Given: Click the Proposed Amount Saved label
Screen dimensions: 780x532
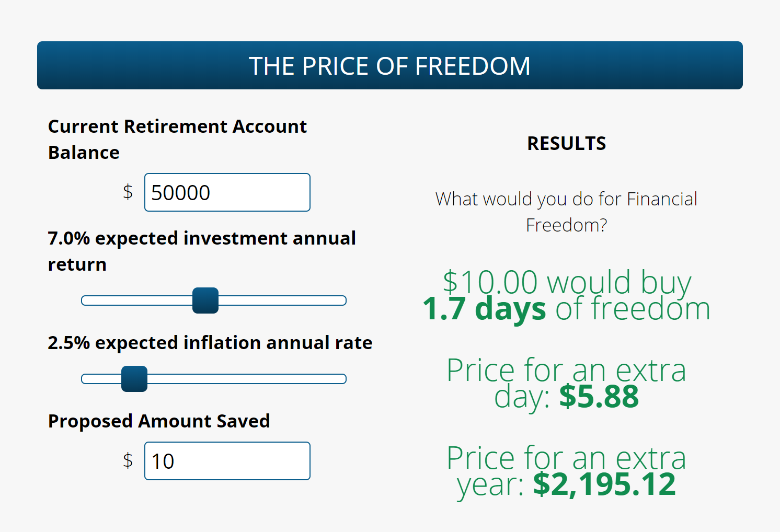Looking at the screenshot, I should point(159,421).
